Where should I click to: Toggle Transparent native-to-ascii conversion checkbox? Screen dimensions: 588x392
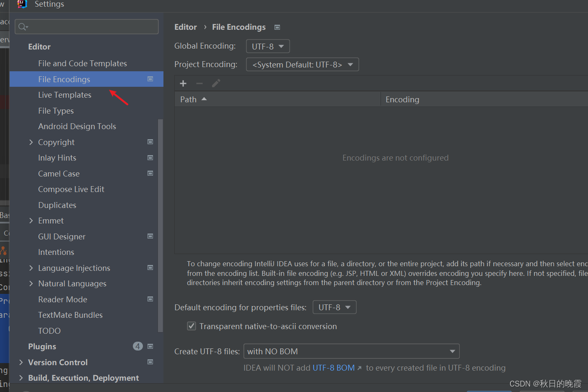[192, 326]
